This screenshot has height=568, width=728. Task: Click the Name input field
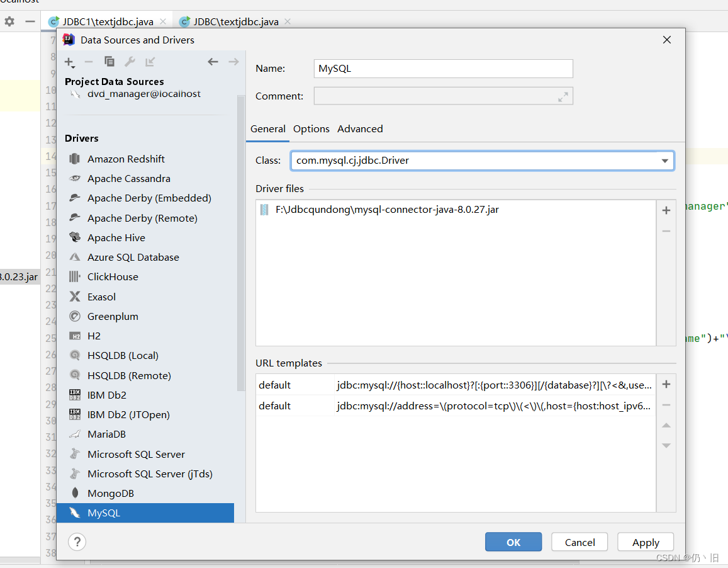[x=444, y=69]
